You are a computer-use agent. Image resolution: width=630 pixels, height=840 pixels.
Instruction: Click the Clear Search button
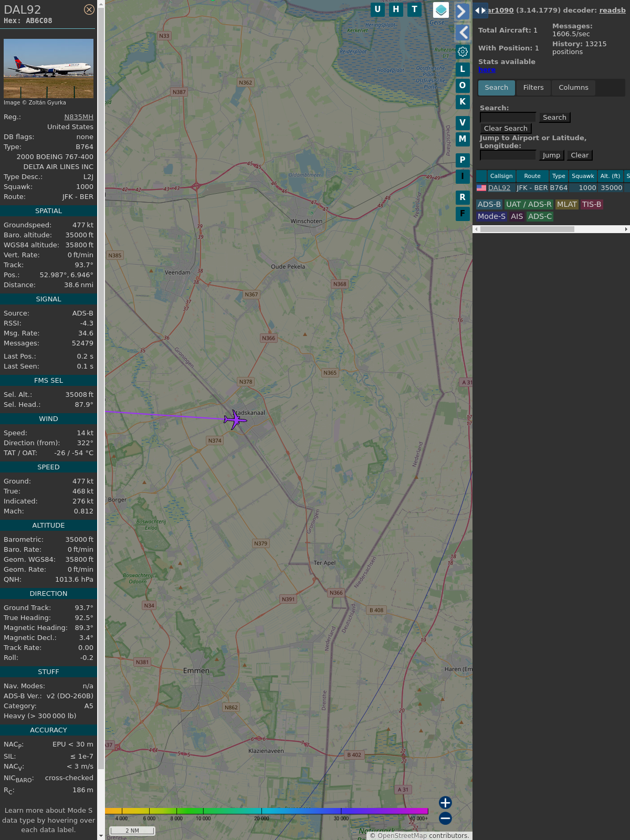[x=506, y=129]
